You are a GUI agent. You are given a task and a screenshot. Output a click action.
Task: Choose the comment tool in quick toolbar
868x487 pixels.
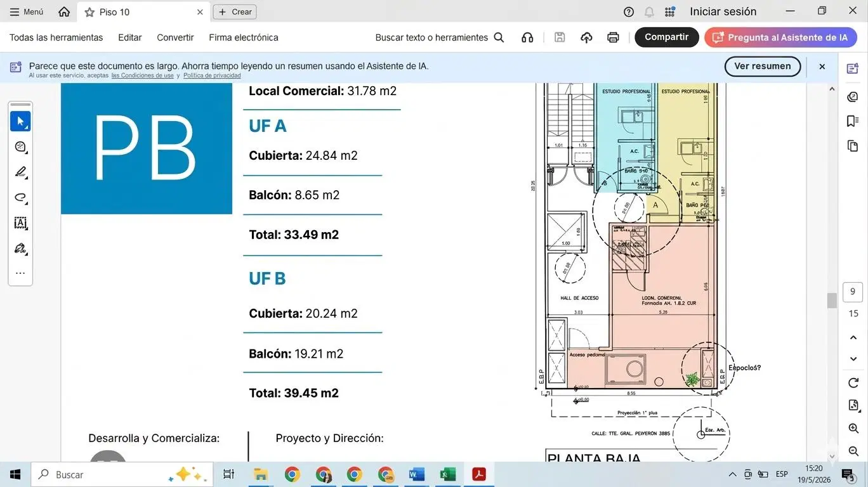click(x=20, y=146)
